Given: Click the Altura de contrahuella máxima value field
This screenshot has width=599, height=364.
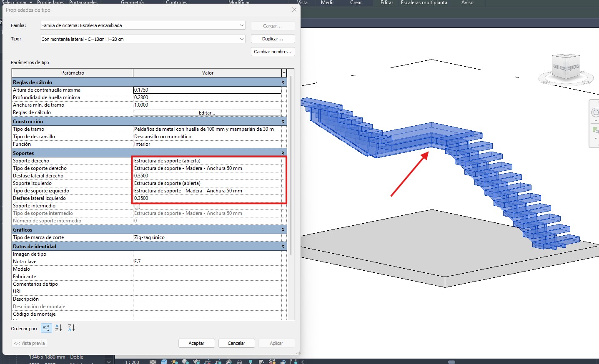Looking at the screenshot, I should coord(207,90).
